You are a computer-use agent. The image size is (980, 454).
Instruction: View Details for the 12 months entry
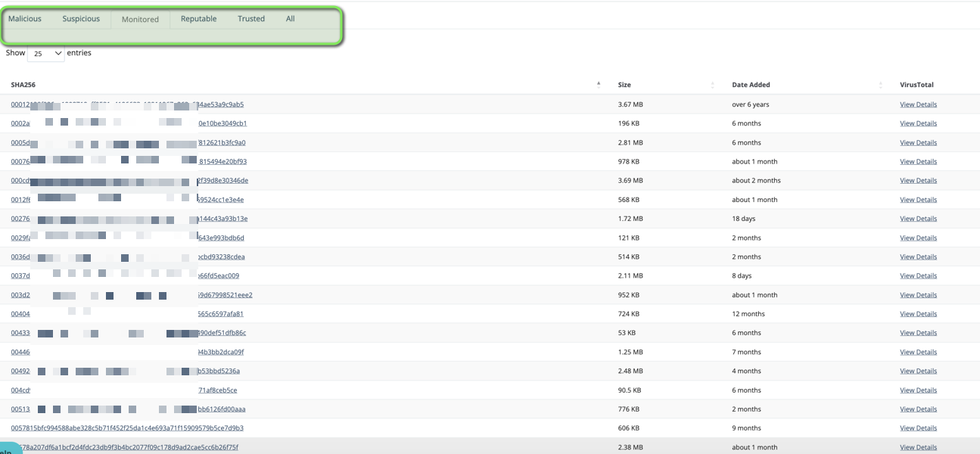coord(918,314)
